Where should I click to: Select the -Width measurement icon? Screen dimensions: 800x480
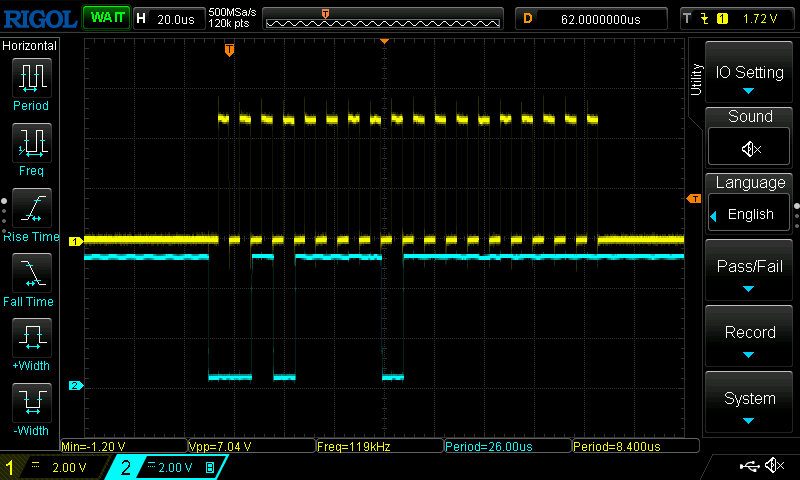31,404
